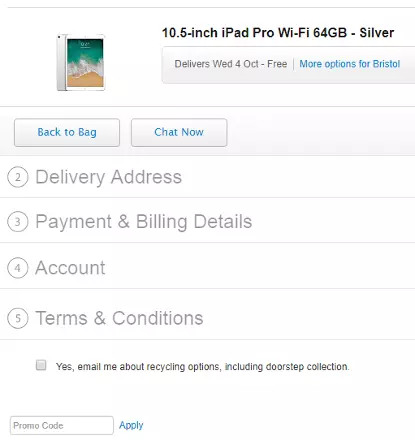Click Apply next to the promo code

pyautogui.click(x=131, y=425)
